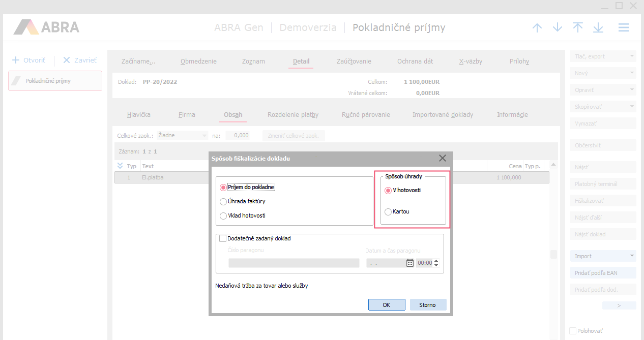Image resolution: width=644 pixels, height=340 pixels.
Task: Cancel with the Storno button
Action: pyautogui.click(x=428, y=305)
